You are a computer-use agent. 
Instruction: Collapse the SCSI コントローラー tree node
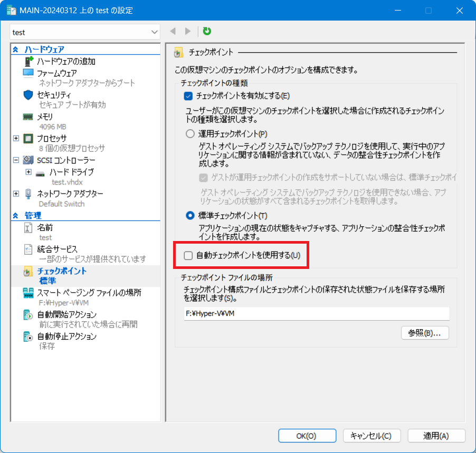click(x=16, y=160)
